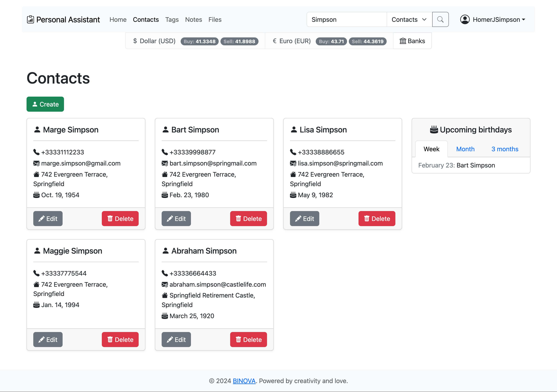Viewport: 557px width, 392px height.
Task: Click the person icon beside Maggie Simpson
Action: point(37,250)
